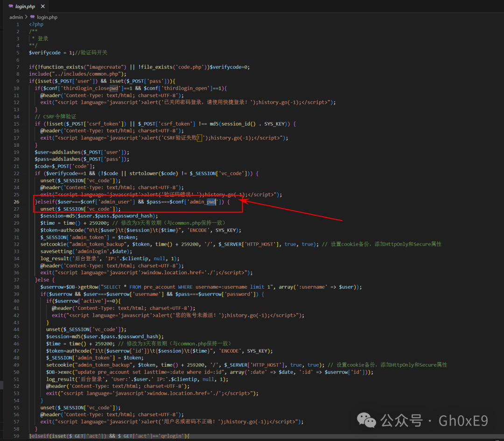Screen dimensions: 504x441
Task: Click '$verifycode = 1;' on line 5
Action: click(x=52, y=53)
